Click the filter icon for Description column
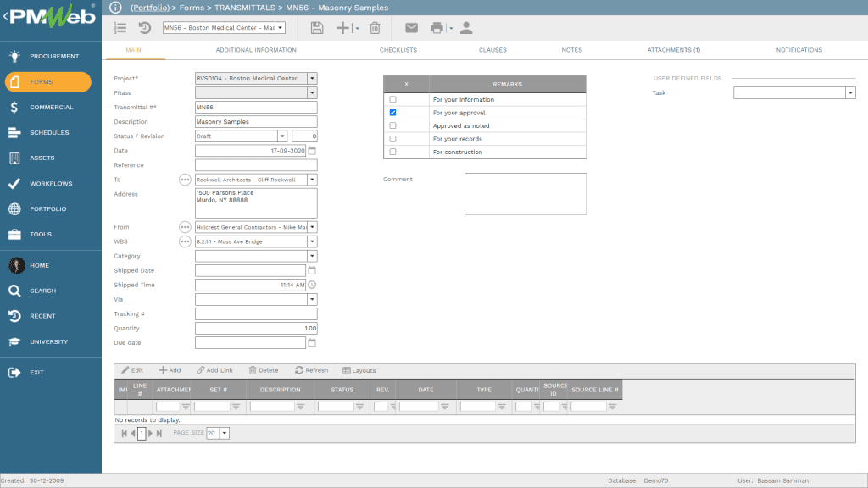The height and width of the screenshot is (488, 868). pos(301,407)
